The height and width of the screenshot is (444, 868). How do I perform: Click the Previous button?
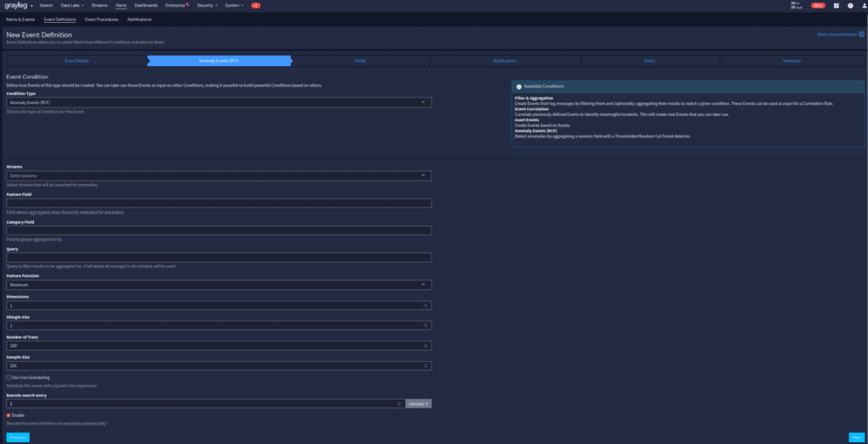pyautogui.click(x=18, y=436)
